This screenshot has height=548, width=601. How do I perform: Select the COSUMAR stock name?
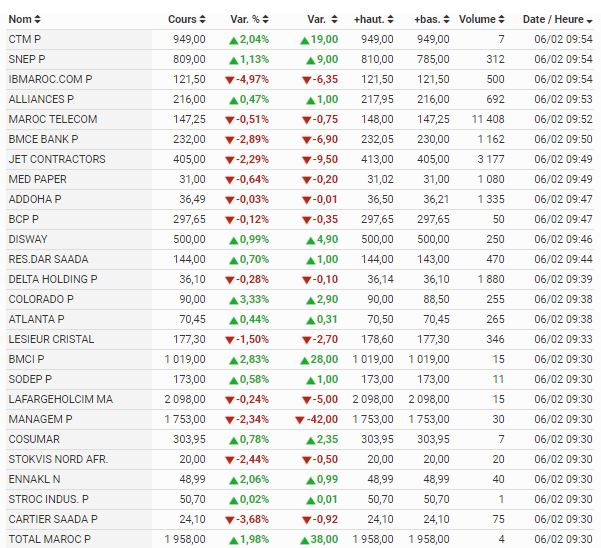32,439
